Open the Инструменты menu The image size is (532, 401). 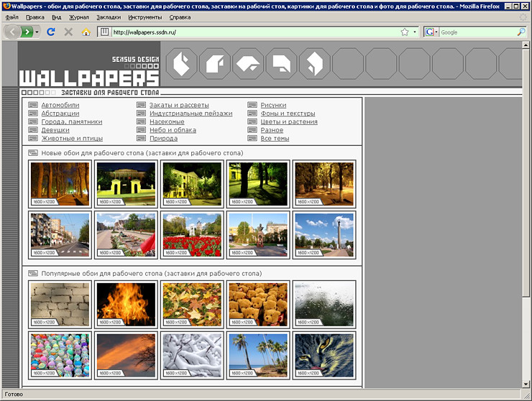145,17
